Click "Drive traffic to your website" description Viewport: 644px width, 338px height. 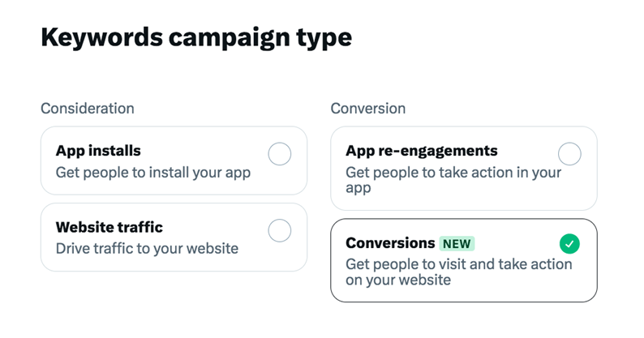(147, 249)
